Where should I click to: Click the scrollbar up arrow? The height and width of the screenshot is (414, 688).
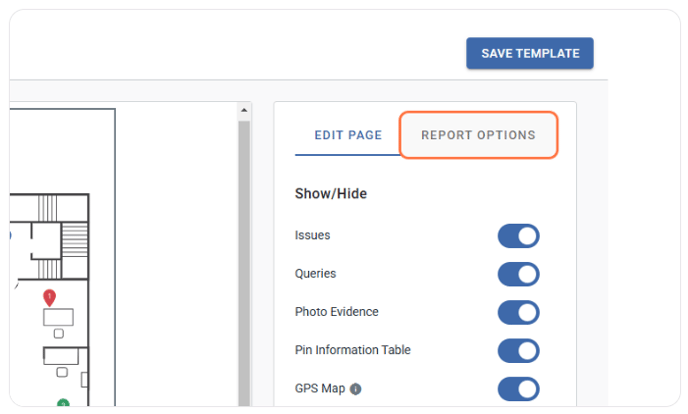point(244,111)
